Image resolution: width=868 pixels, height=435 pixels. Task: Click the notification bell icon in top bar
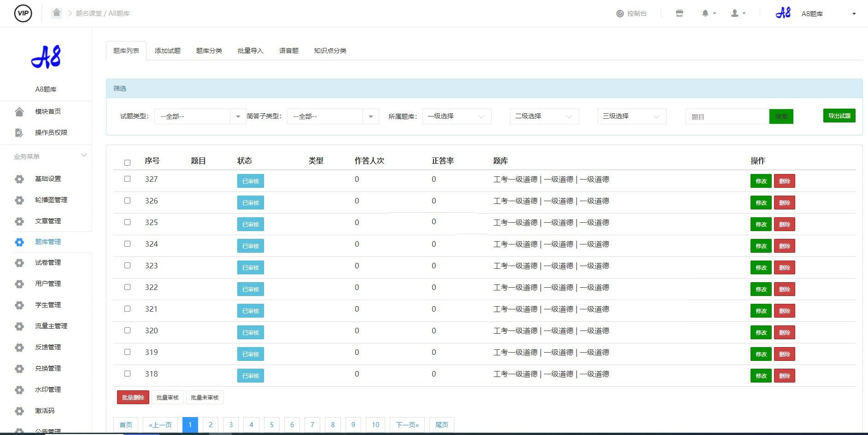(x=704, y=13)
